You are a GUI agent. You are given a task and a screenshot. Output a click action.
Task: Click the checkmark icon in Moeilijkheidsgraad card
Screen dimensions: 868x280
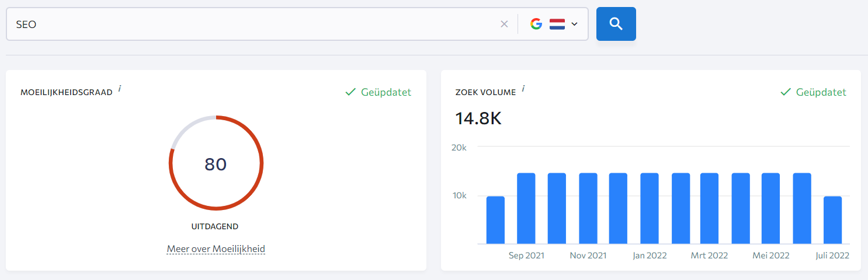pyautogui.click(x=350, y=92)
